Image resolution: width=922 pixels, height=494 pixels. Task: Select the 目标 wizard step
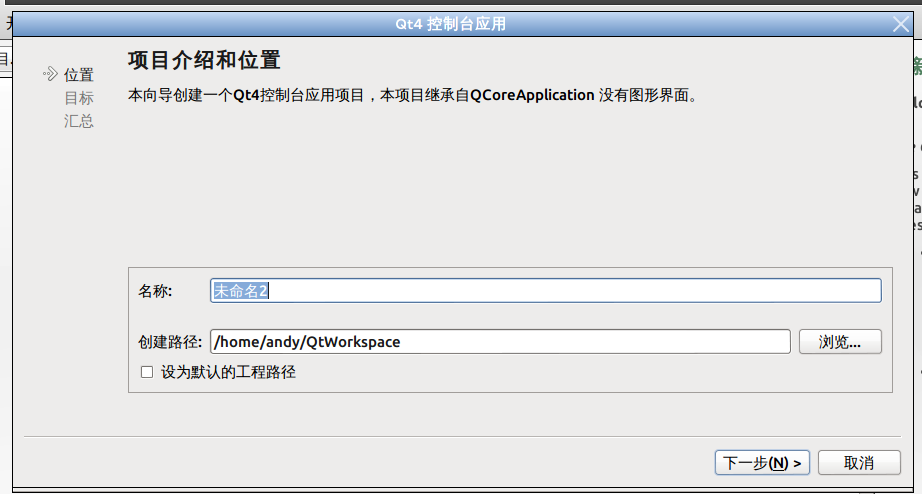coord(79,98)
